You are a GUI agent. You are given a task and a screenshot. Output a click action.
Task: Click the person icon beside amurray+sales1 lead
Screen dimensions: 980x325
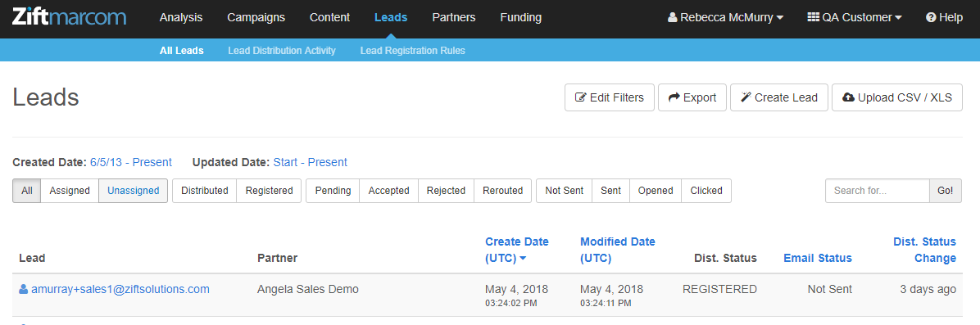(24, 289)
